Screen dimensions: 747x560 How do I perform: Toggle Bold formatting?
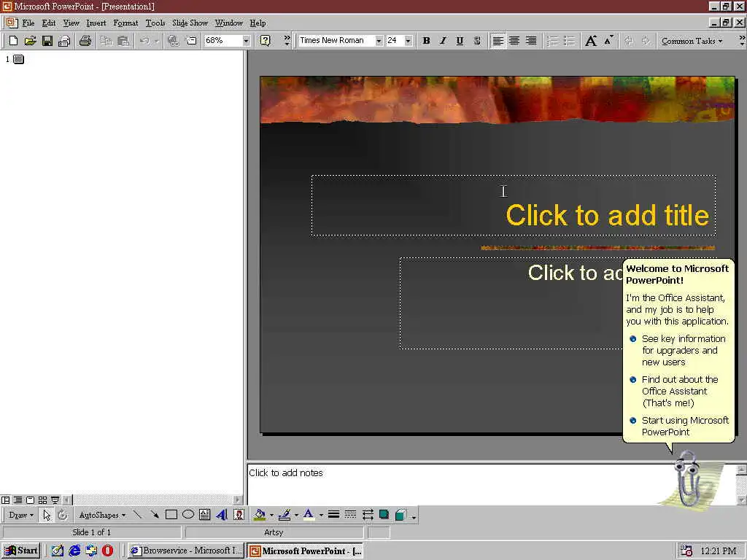[x=426, y=41]
